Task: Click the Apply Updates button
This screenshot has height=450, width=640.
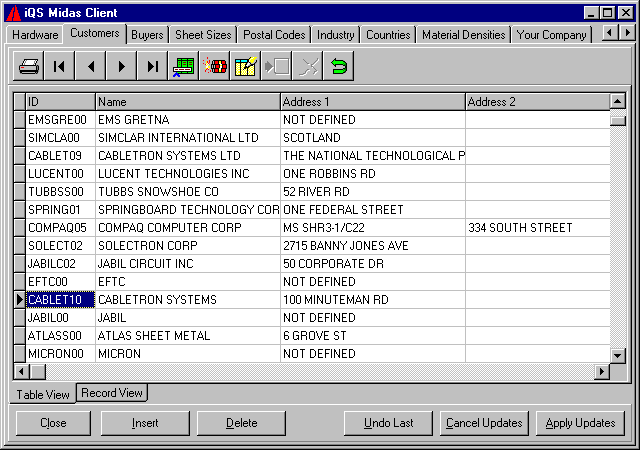Action: (580, 423)
